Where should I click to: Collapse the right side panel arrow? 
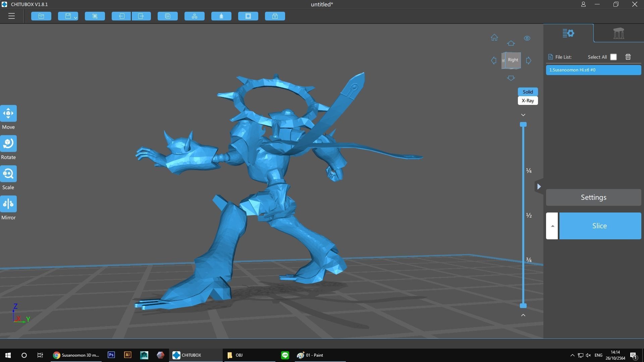pos(539,187)
